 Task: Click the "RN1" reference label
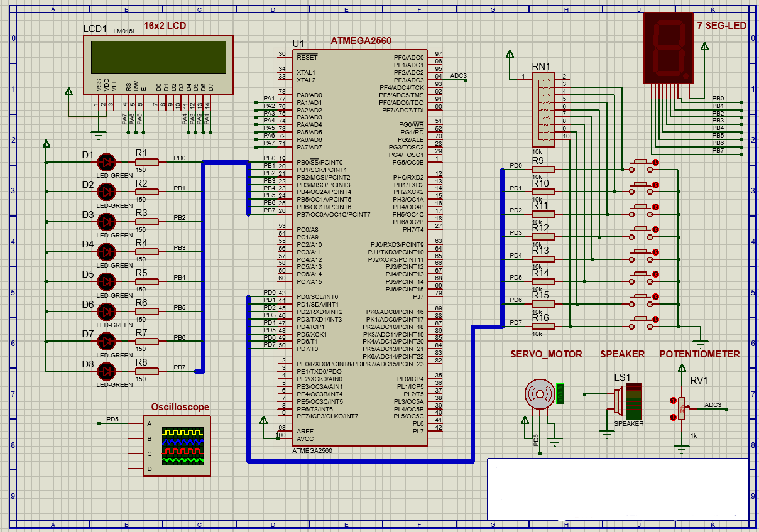(x=541, y=66)
